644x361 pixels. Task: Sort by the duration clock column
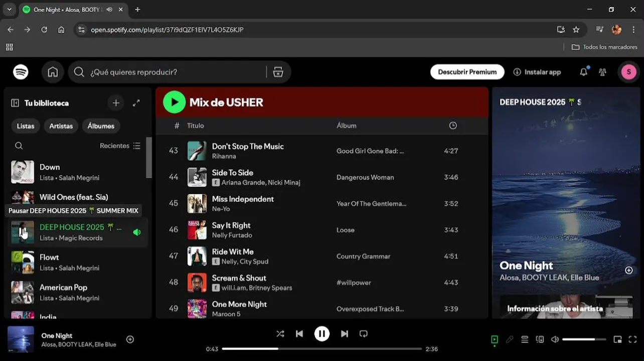453,126
